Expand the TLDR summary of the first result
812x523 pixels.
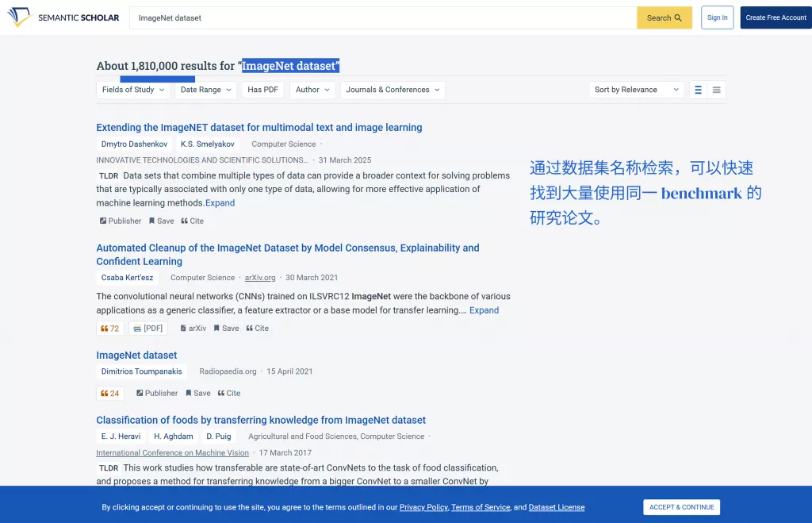[220, 202]
